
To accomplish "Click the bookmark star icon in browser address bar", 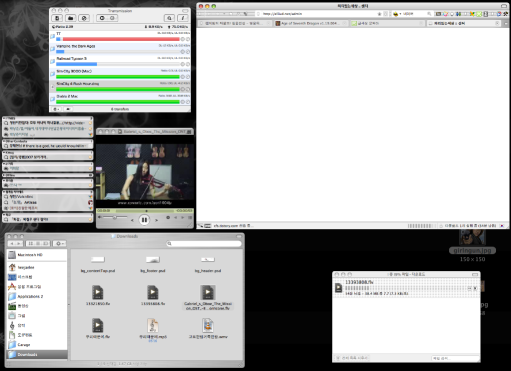I will click(x=379, y=14).
